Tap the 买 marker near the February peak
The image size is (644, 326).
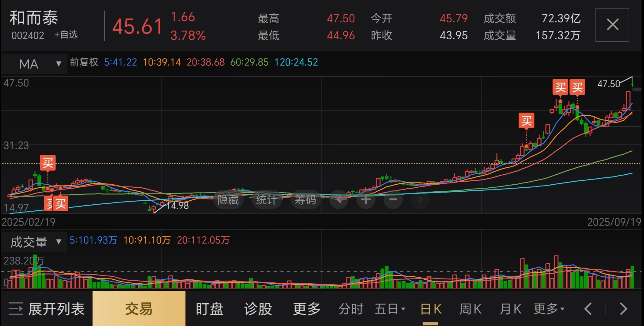[x=48, y=163]
